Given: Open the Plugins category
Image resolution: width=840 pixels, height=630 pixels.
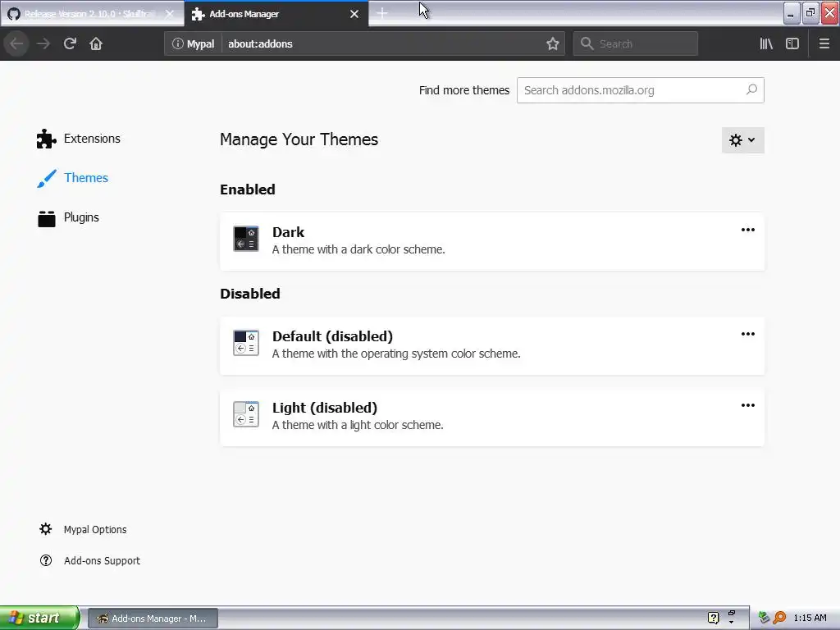Looking at the screenshot, I should [x=68, y=217].
